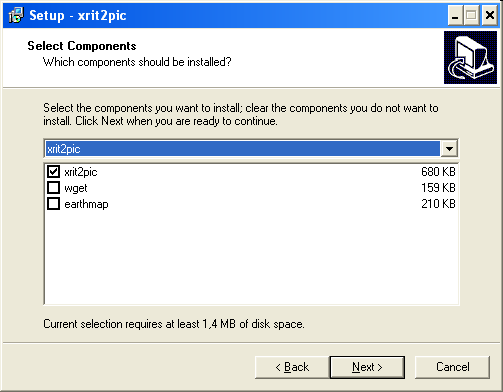503x392 pixels.
Task: Click the disabled maximize button
Action: tap(471, 15)
